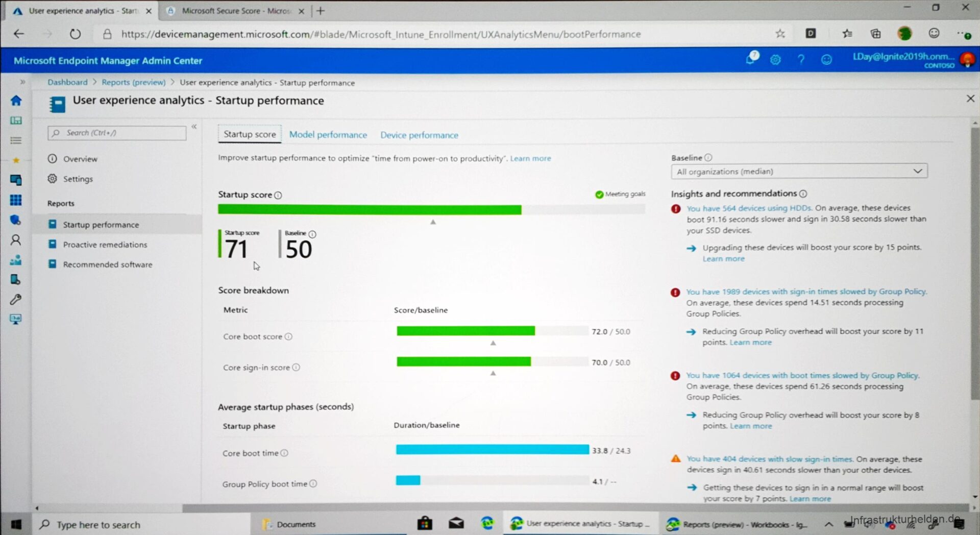The height and width of the screenshot is (535, 980).
Task: Open Mail app from taskbar
Action: pyautogui.click(x=456, y=523)
